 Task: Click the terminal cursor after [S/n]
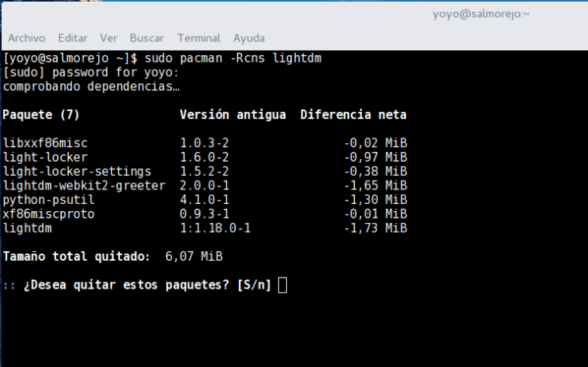[x=282, y=285]
